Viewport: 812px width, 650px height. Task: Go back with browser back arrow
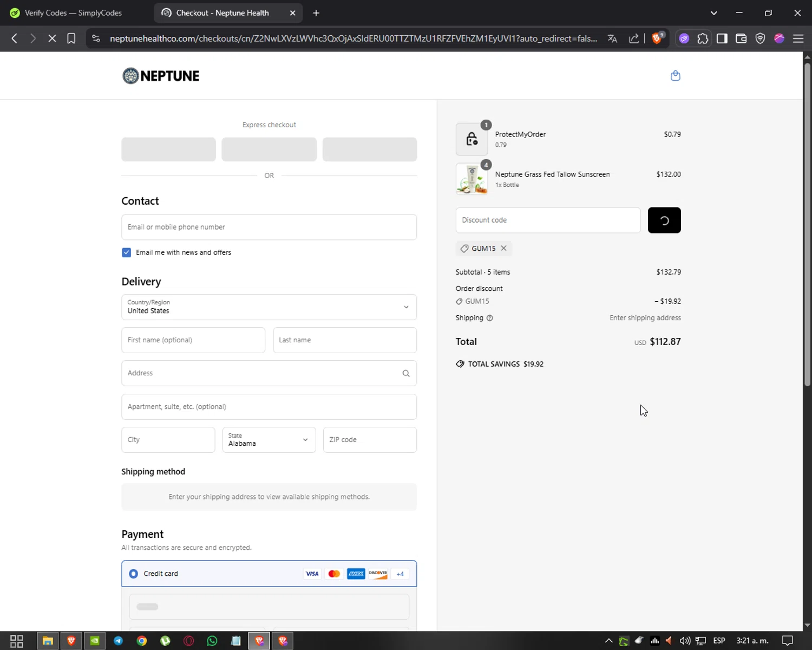click(x=15, y=38)
